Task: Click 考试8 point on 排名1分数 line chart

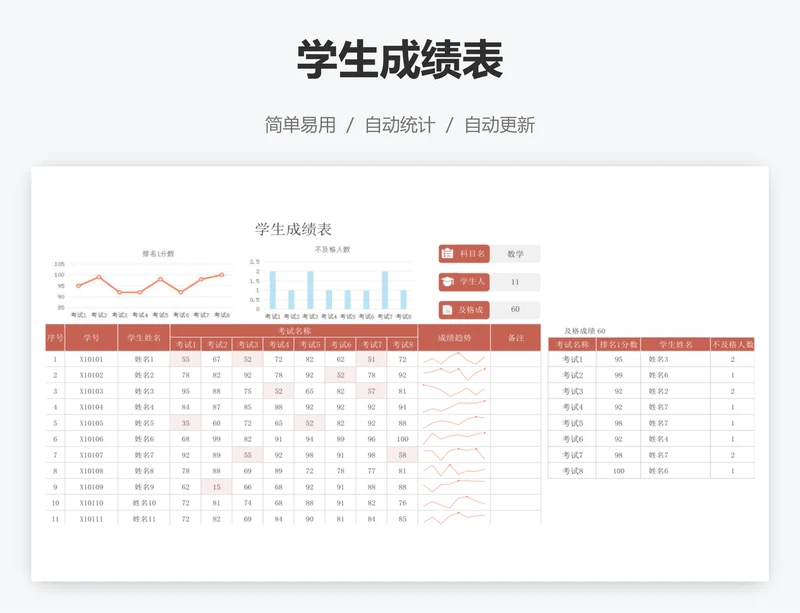Action: [222, 275]
